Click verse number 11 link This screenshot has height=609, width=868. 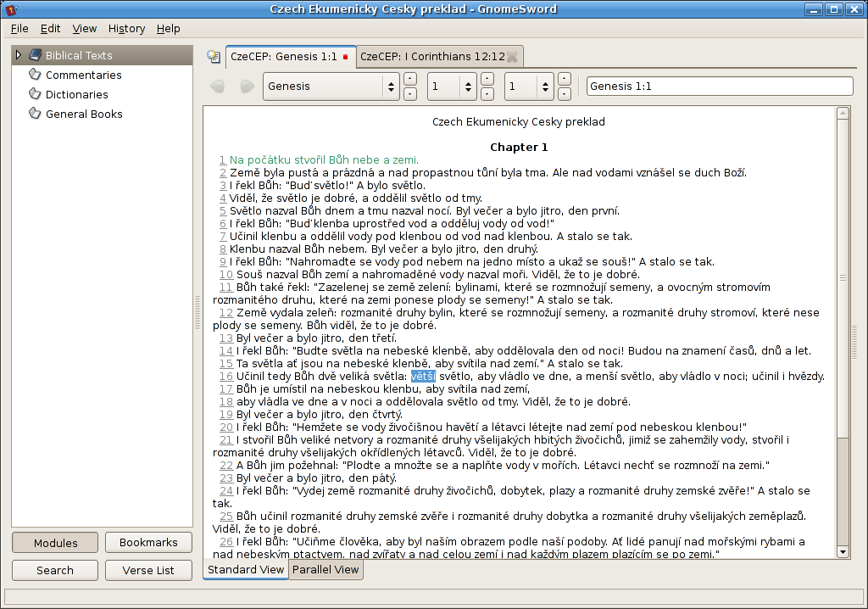[225, 288]
